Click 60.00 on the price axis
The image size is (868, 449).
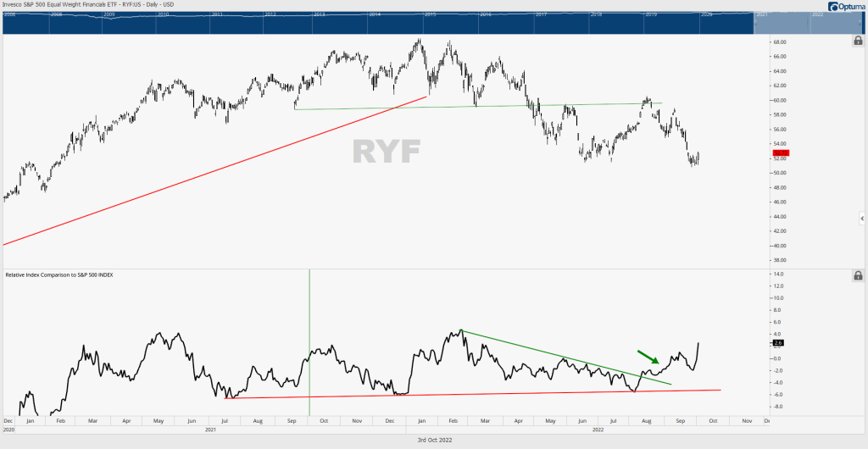(x=781, y=100)
